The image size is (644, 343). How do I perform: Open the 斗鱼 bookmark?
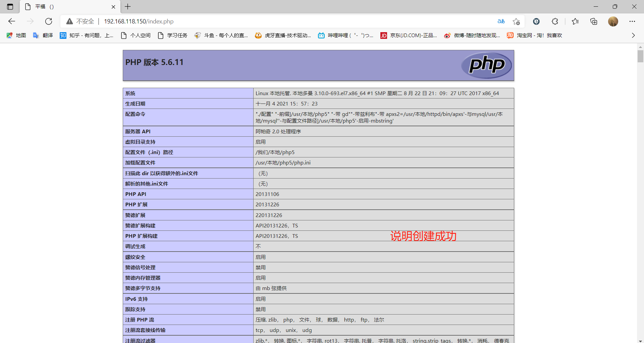pyautogui.click(x=221, y=36)
